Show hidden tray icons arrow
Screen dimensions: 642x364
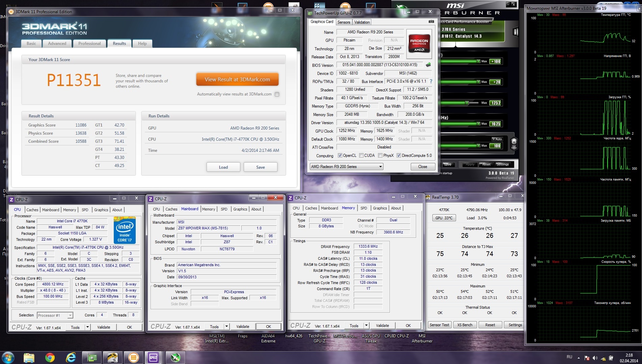(x=579, y=358)
